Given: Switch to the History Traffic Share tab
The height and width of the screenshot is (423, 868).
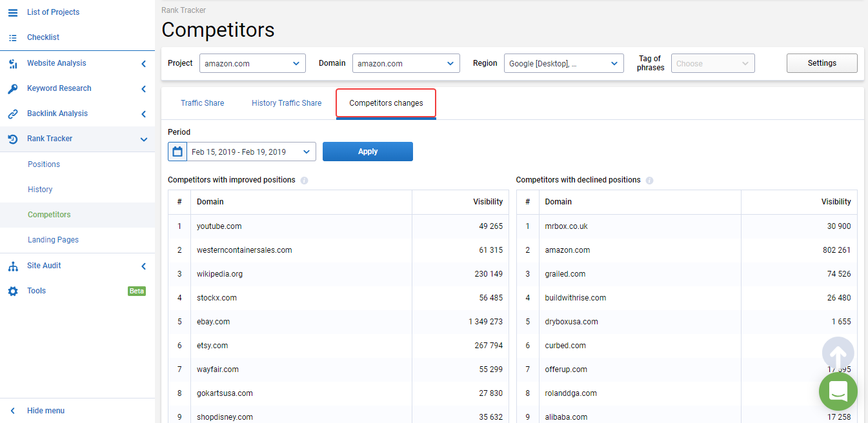Looking at the screenshot, I should coord(287,103).
